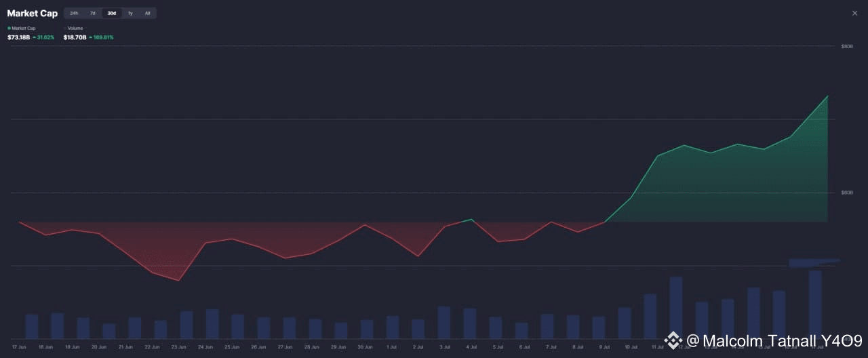
Task: Toggle the Market Cap legend series
Action: click(x=21, y=28)
